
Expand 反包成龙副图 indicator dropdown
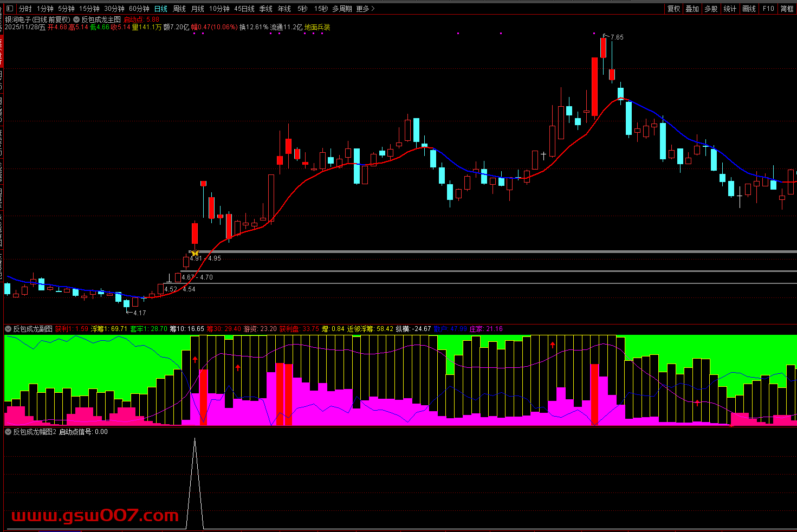tap(8, 329)
